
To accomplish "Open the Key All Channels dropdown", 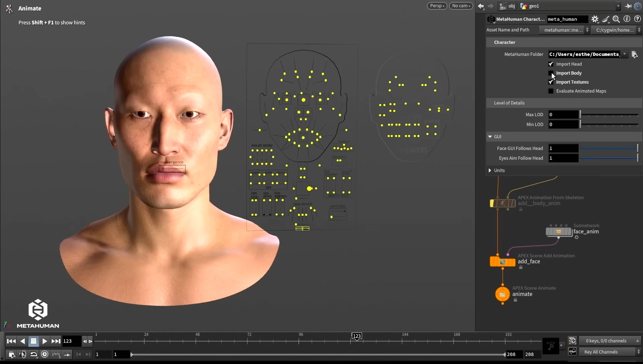I will (x=610, y=352).
